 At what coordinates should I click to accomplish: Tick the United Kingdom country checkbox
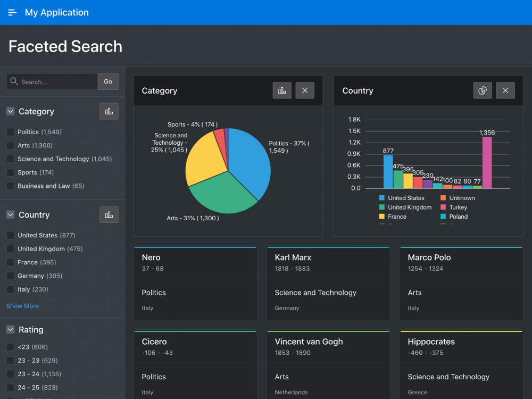10,249
